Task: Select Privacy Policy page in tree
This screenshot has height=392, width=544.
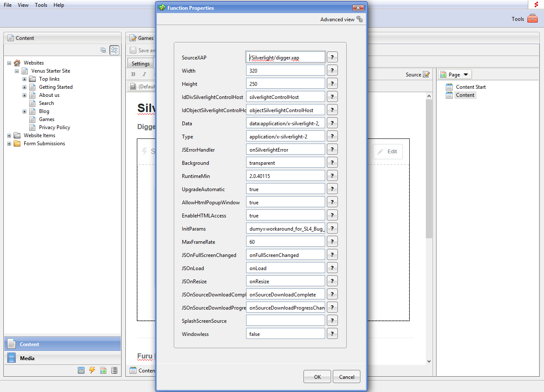Action: click(x=54, y=127)
